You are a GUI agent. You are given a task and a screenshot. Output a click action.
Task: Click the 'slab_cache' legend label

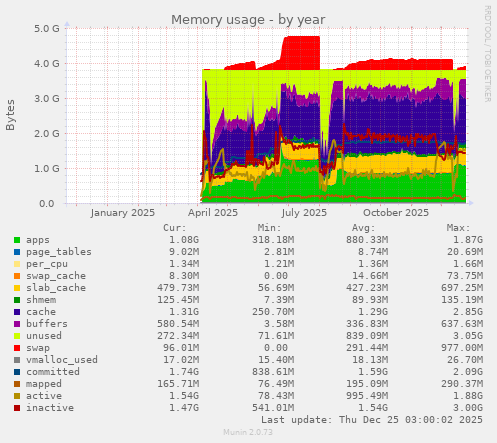56,288
